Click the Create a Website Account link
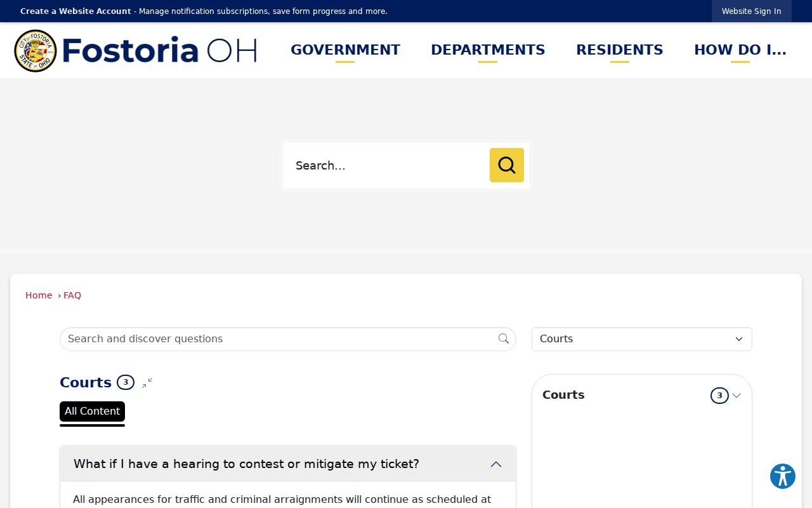The height and width of the screenshot is (508, 812). tap(75, 11)
